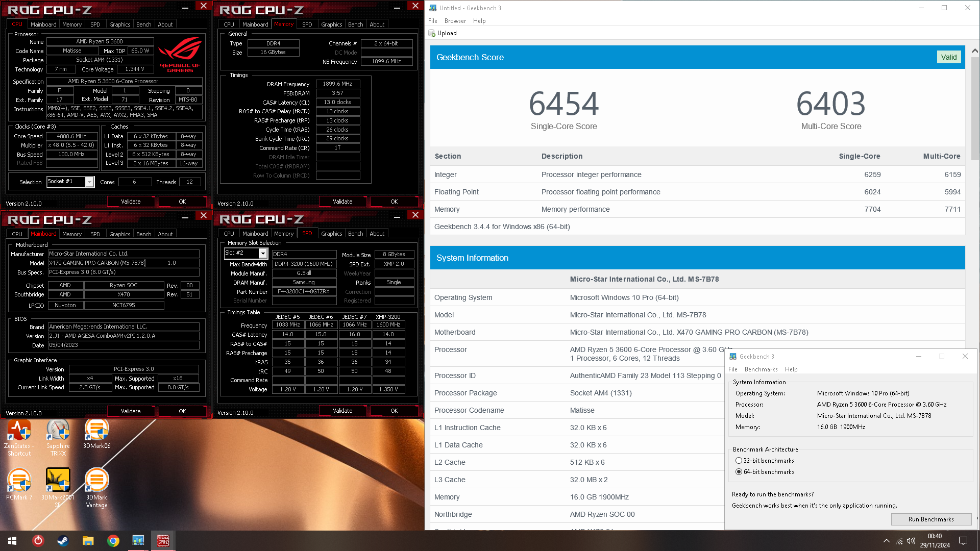Open the Windows Start menu
The image size is (980, 551).
[x=12, y=541]
